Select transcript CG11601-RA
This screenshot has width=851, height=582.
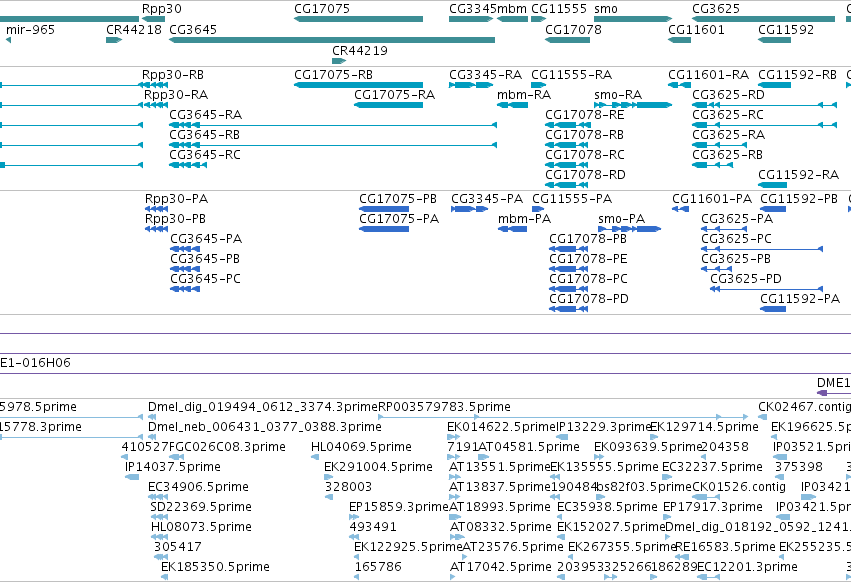[708, 75]
